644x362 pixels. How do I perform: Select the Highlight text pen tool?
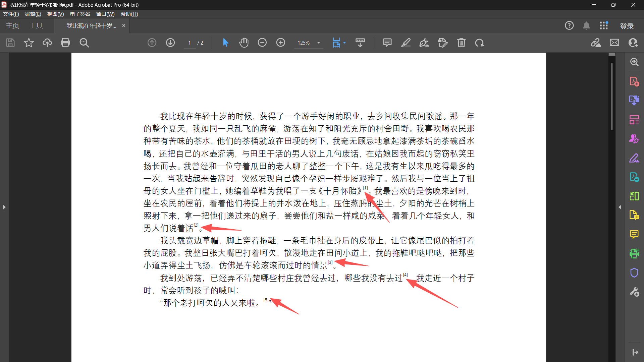click(406, 43)
